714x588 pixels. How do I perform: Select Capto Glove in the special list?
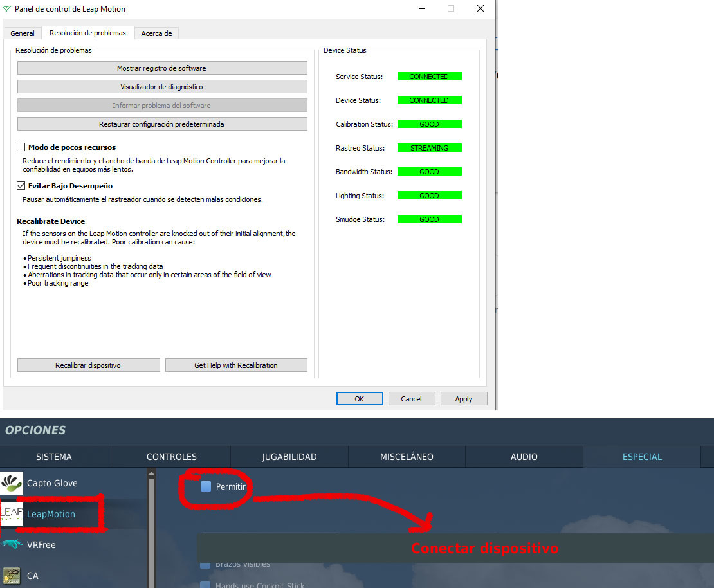(73, 483)
